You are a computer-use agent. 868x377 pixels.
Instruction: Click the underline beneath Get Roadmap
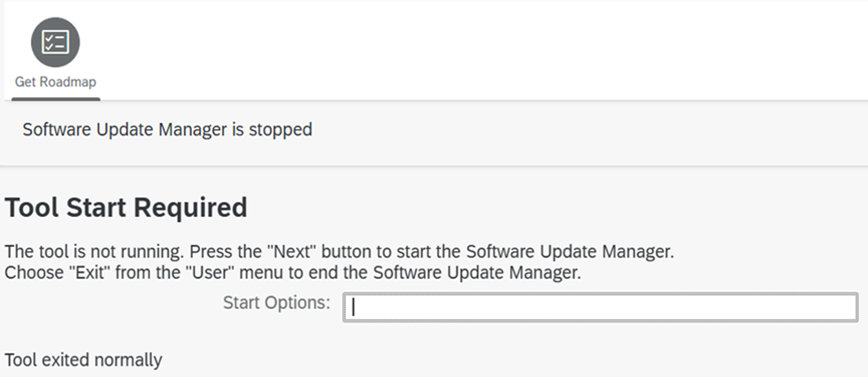pos(55,97)
